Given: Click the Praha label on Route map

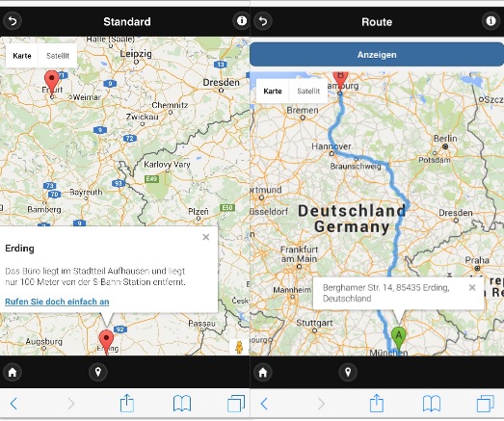Looking at the screenshot, I should point(477,260).
